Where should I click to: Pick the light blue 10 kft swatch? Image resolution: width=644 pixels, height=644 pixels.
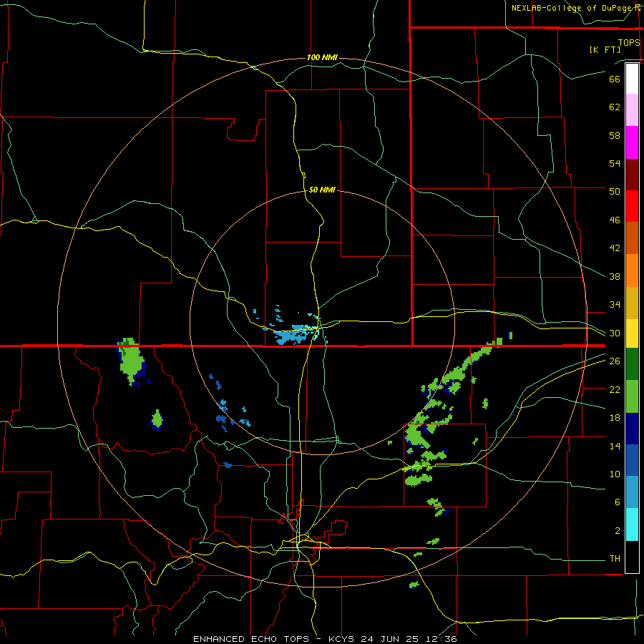click(x=632, y=492)
